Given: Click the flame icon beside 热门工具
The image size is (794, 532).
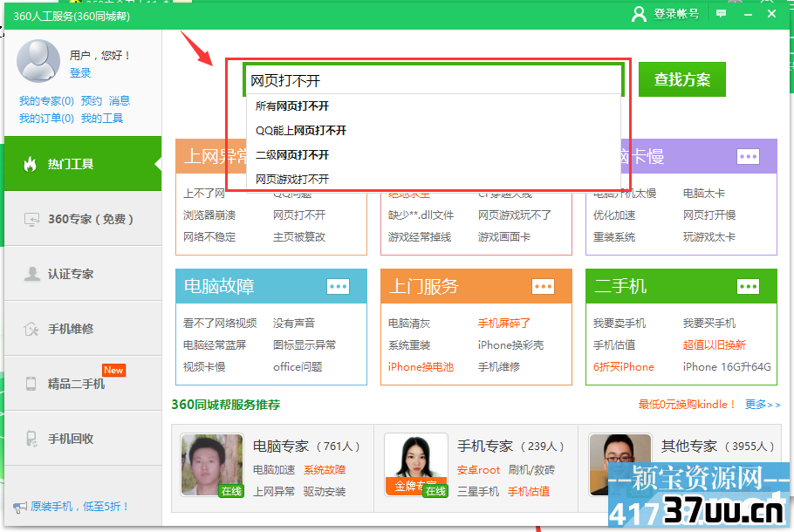Looking at the screenshot, I should (31, 164).
